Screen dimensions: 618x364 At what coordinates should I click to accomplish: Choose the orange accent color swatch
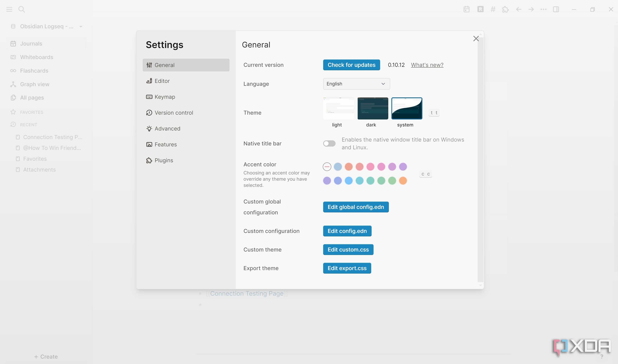click(x=403, y=181)
